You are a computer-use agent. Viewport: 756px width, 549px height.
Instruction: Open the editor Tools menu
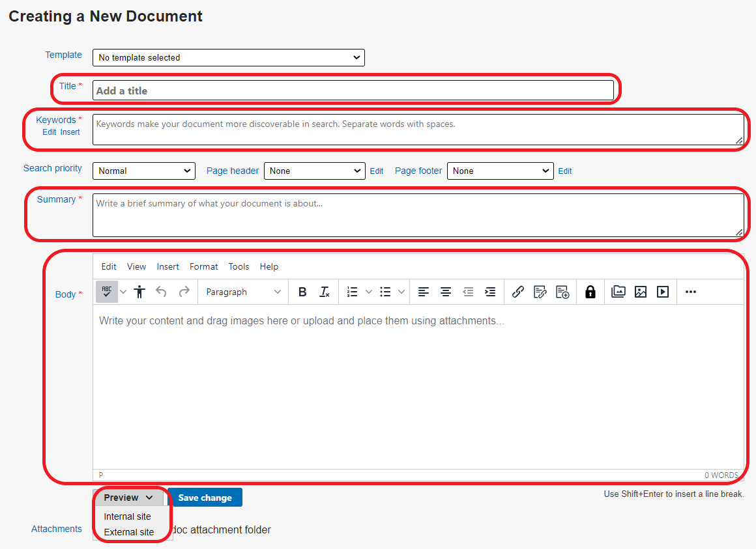tap(239, 266)
